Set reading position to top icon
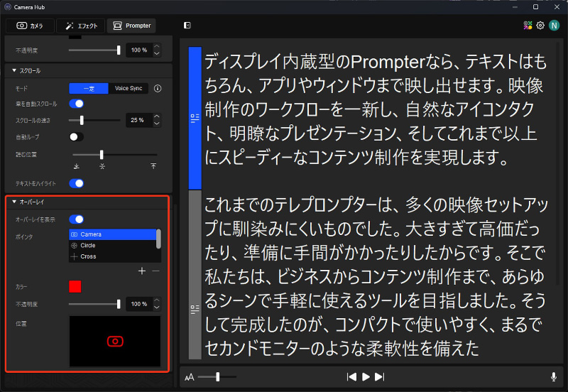The width and height of the screenshot is (568, 392). click(153, 166)
